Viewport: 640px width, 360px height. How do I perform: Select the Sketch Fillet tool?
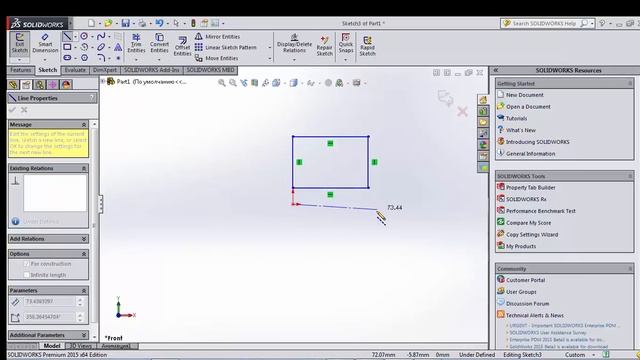coord(101,58)
